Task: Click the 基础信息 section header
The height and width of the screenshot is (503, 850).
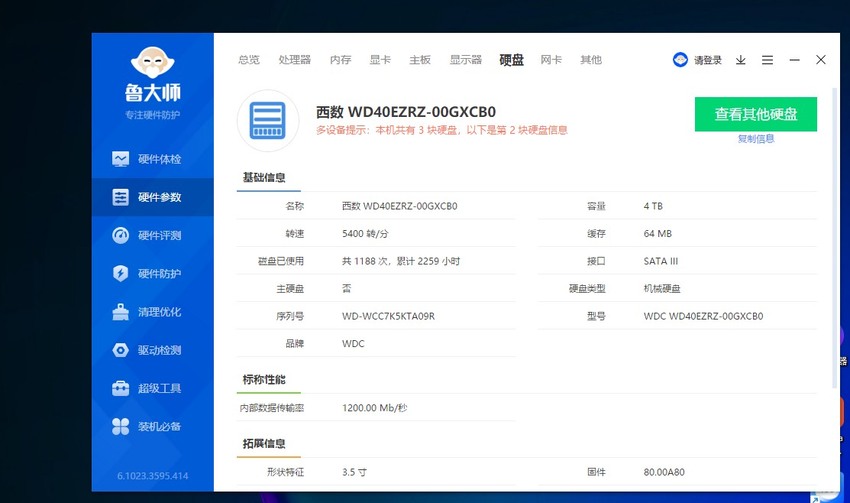Action: 264,177
